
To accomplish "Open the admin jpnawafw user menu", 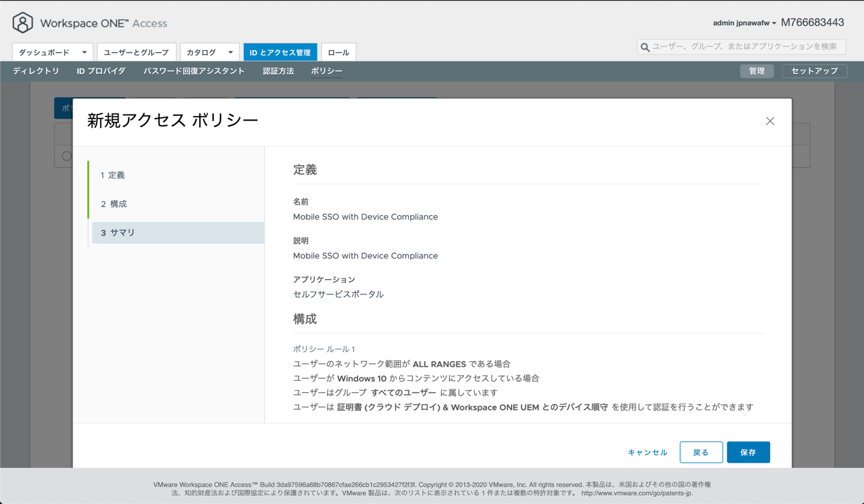I will (744, 23).
